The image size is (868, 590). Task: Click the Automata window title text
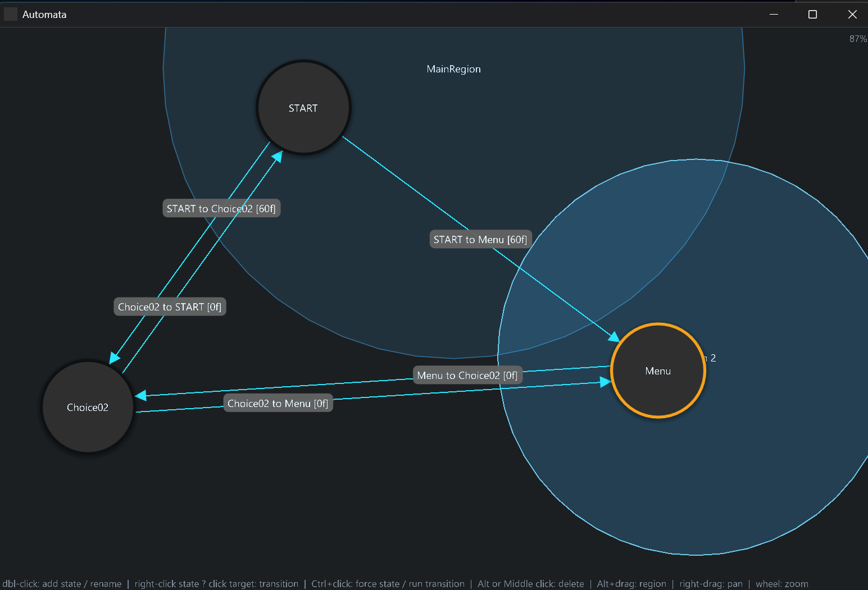(44, 15)
